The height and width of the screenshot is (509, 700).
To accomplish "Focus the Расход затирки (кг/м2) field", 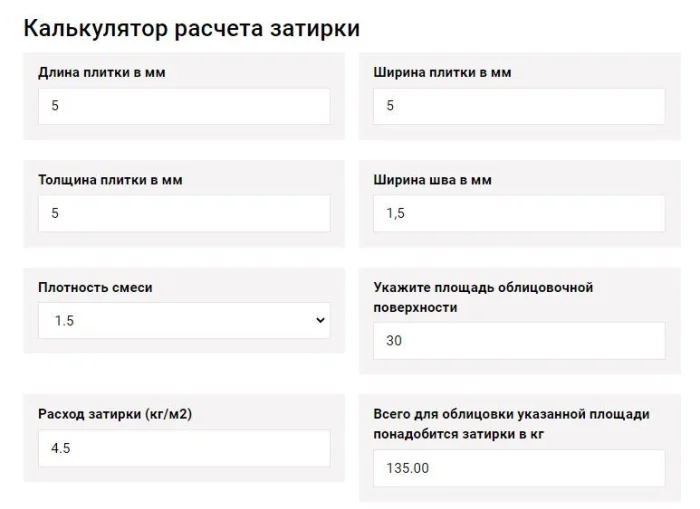I will (x=184, y=448).
